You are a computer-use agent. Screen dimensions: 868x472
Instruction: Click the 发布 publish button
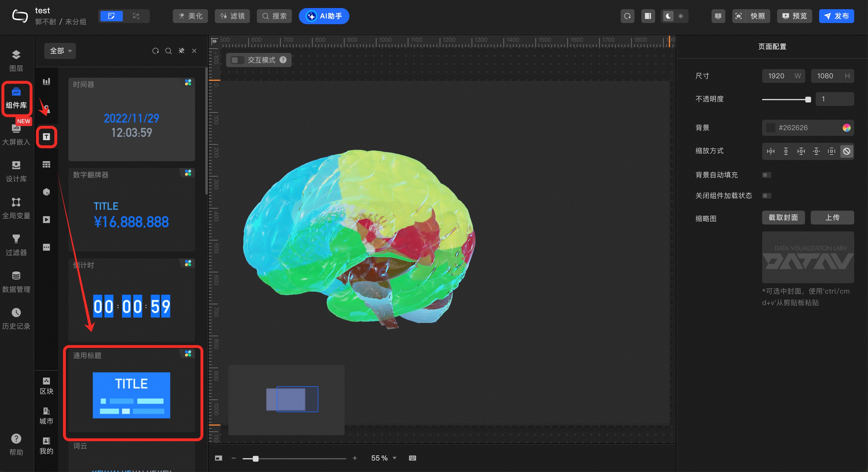836,16
